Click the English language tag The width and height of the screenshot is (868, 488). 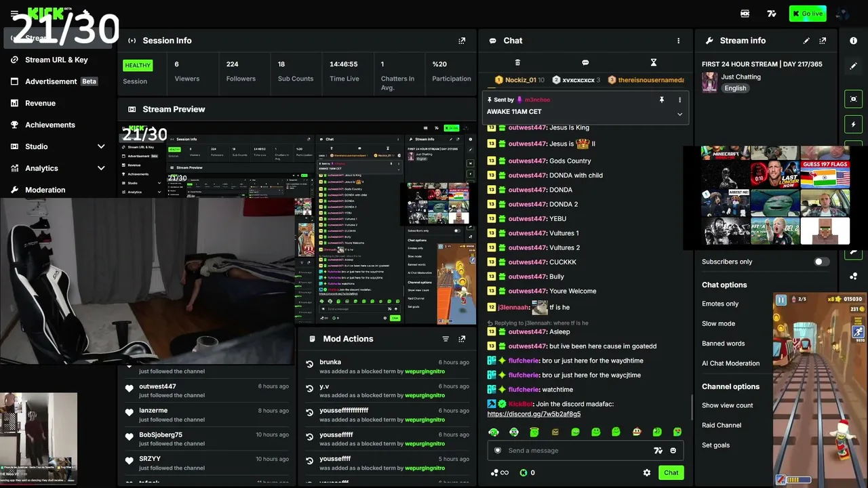click(x=735, y=88)
